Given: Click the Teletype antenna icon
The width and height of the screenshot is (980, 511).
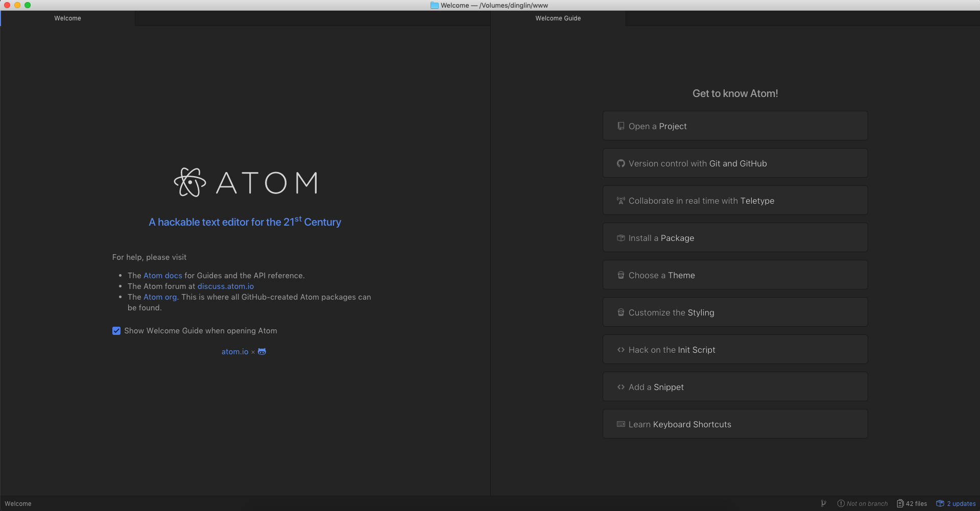Looking at the screenshot, I should point(620,200).
